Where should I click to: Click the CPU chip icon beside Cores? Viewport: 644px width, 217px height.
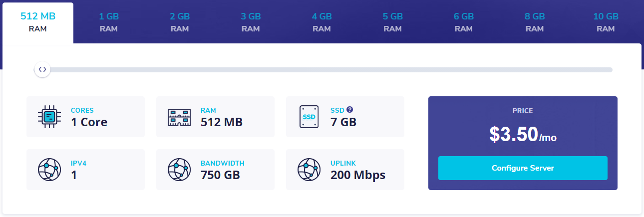pyautogui.click(x=49, y=117)
